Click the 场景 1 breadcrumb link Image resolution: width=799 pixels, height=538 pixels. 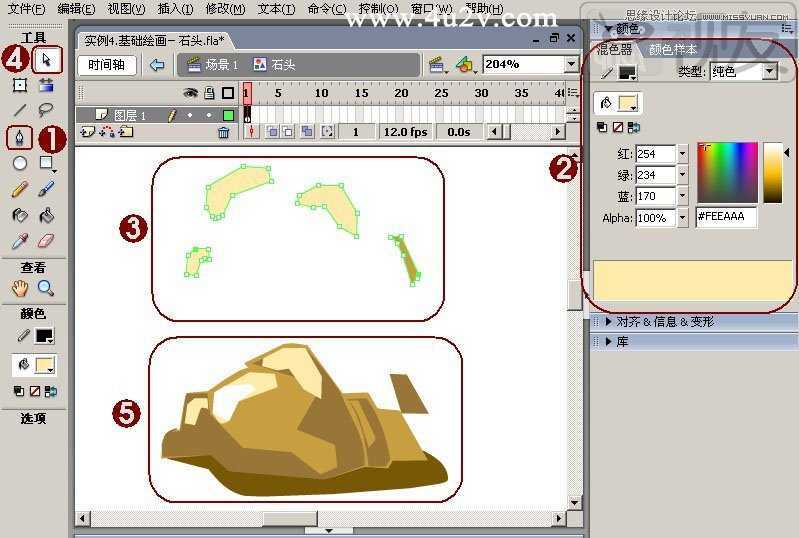[213, 65]
